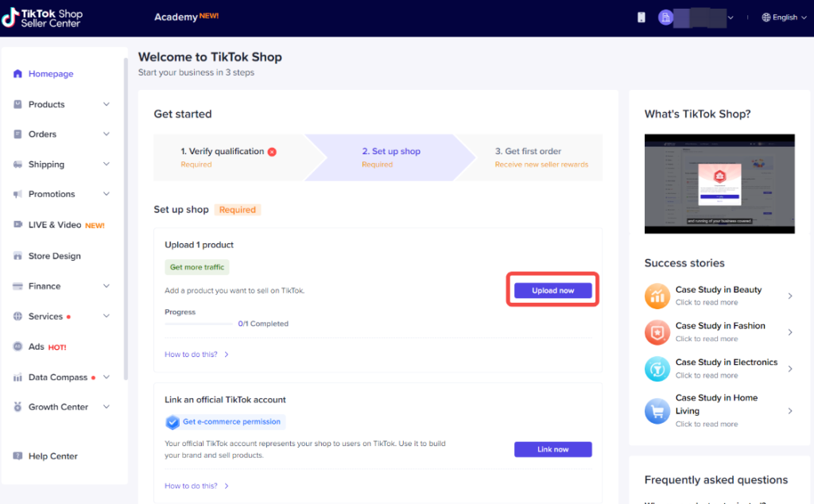Click the Products sidebar icon

tap(17, 104)
